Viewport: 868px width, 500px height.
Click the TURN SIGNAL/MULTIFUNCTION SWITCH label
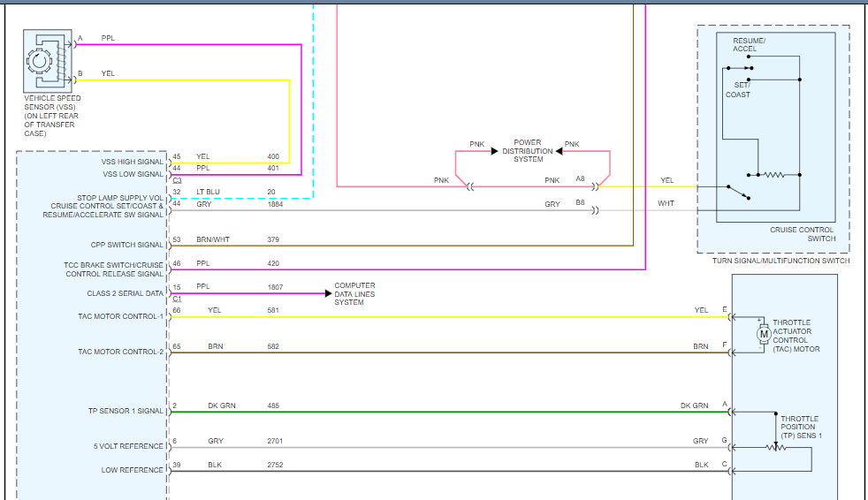pyautogui.click(x=780, y=261)
